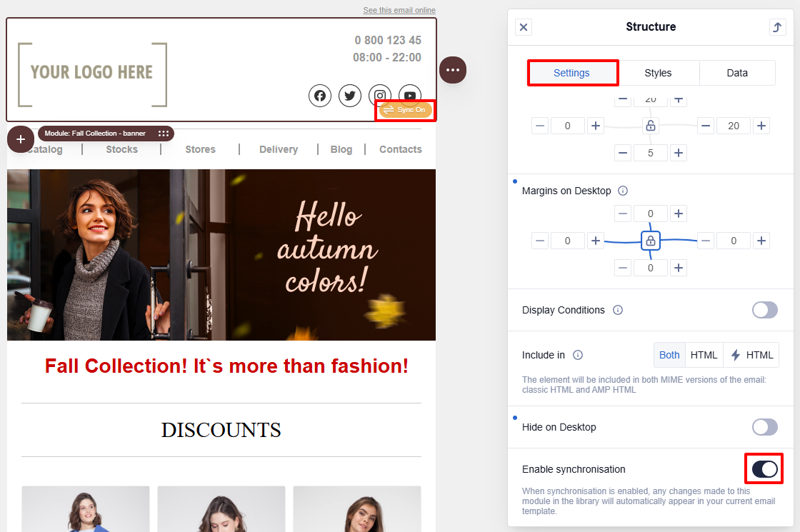Decrease the left margin value
Screen dimensions: 800x532
pos(540,241)
